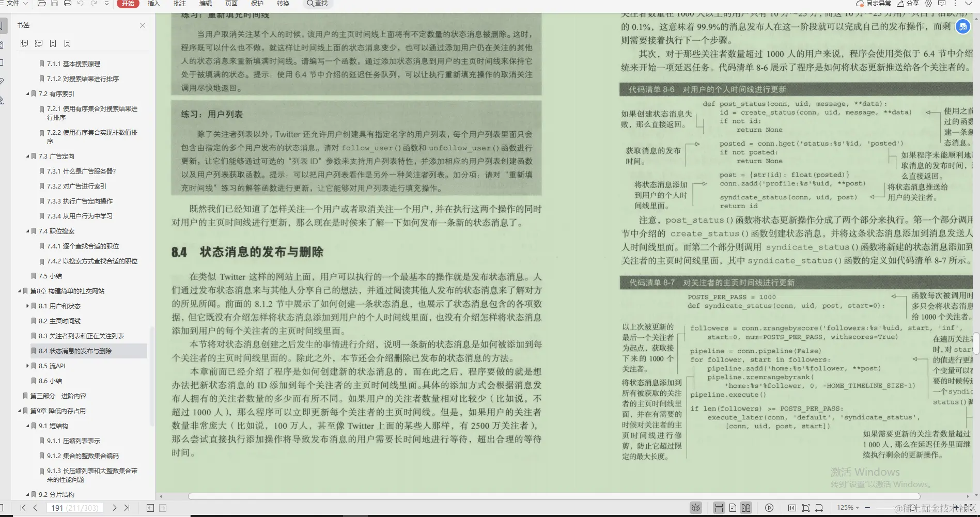The width and height of the screenshot is (980, 517).
Task: Switch to single page view
Action: pos(733,508)
